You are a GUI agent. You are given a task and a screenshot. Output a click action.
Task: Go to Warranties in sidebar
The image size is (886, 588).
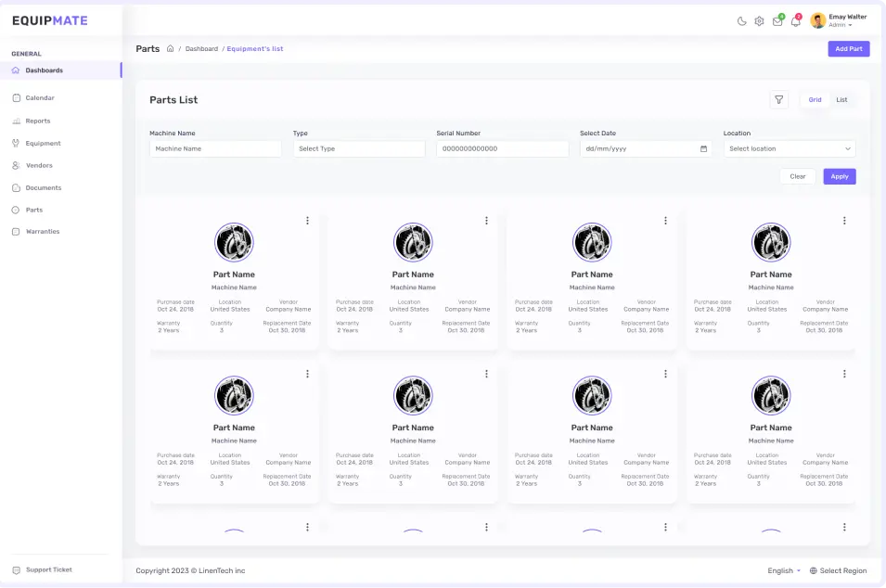(42, 232)
